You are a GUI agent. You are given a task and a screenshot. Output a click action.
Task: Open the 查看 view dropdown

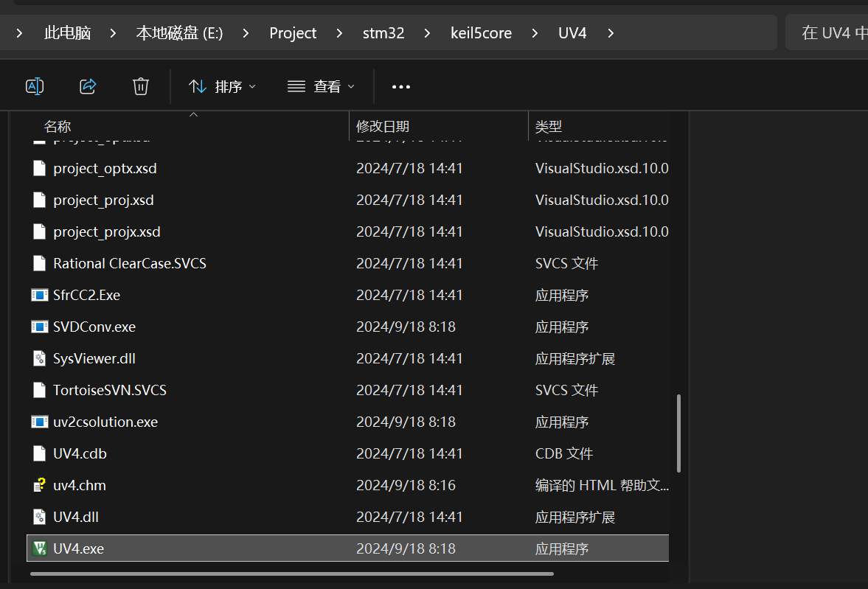coord(321,87)
